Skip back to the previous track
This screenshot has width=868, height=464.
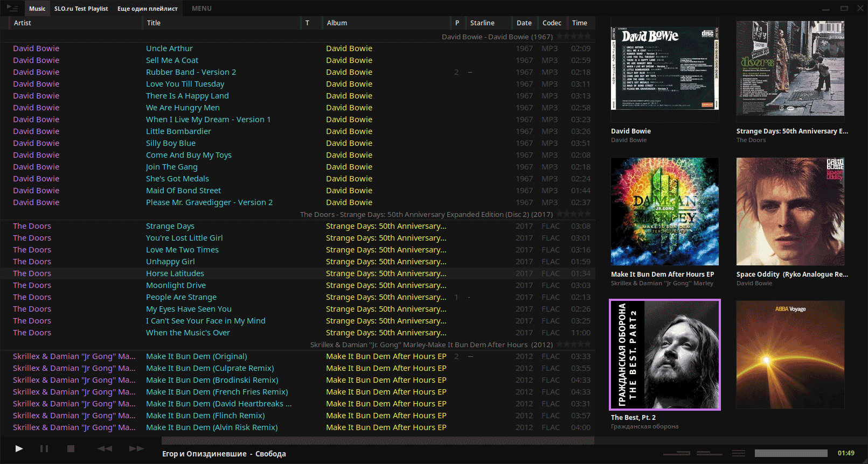point(105,448)
